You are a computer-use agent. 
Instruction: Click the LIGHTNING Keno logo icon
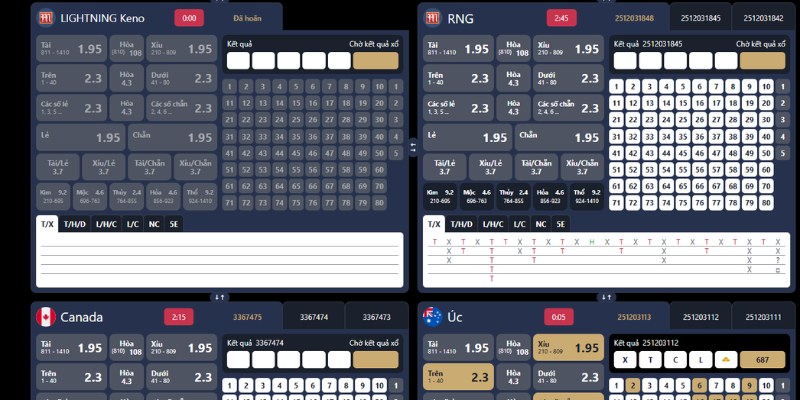click(46, 18)
